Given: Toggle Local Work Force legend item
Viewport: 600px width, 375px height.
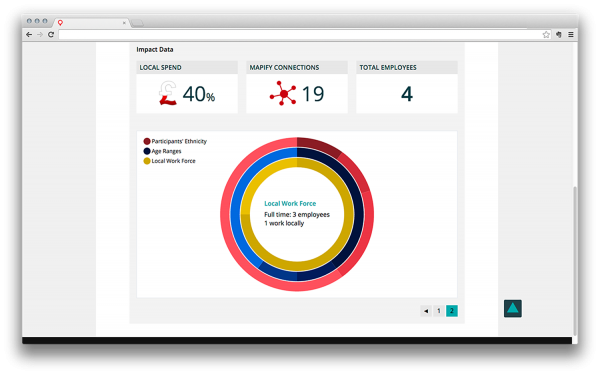Looking at the screenshot, I should click(x=169, y=161).
